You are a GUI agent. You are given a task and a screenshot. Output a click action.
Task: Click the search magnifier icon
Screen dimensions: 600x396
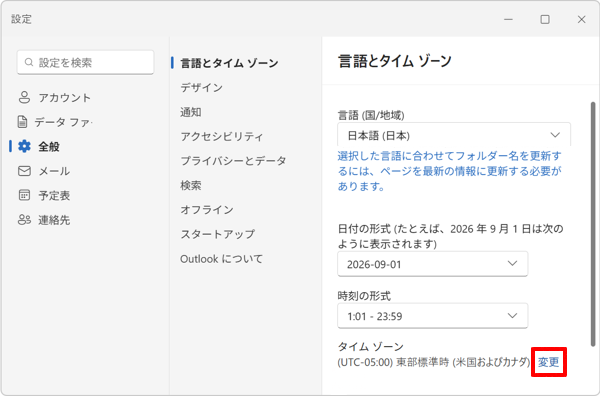click(29, 62)
